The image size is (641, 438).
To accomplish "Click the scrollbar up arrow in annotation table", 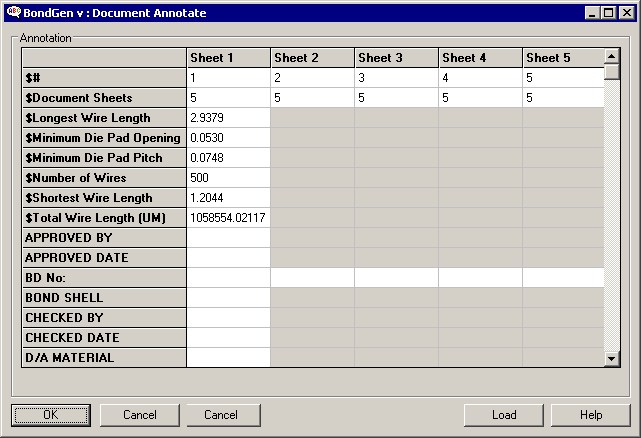I will [x=612, y=56].
